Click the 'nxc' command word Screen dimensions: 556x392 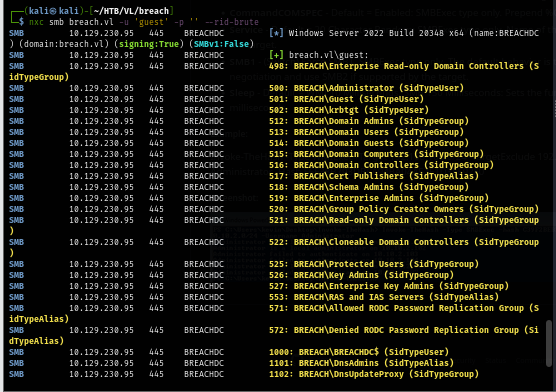[36, 22]
